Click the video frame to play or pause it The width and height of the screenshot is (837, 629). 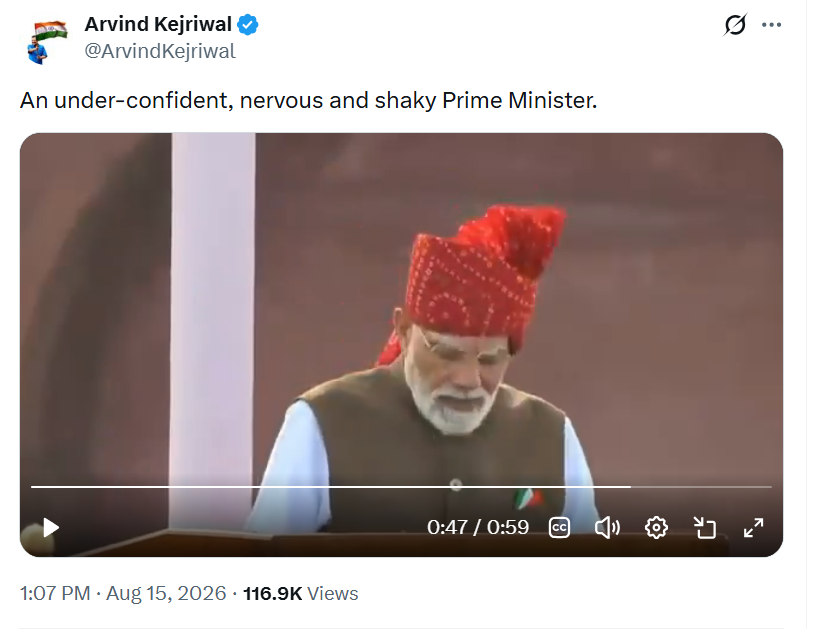401,320
